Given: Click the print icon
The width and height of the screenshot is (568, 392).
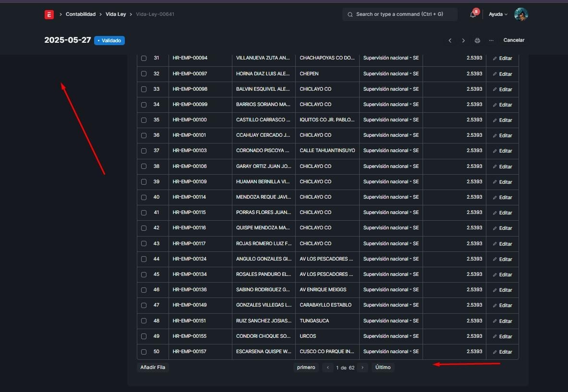Looking at the screenshot, I should click(477, 41).
